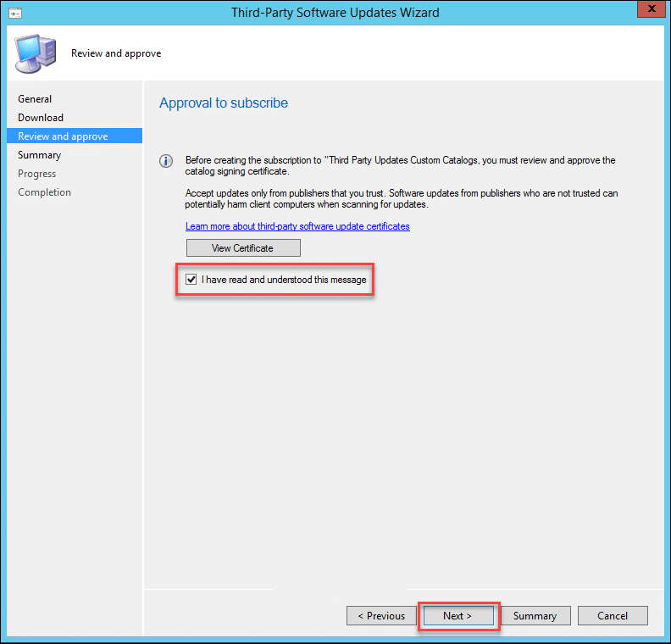
Task: Click the wizard title bar text
Action: click(x=335, y=13)
